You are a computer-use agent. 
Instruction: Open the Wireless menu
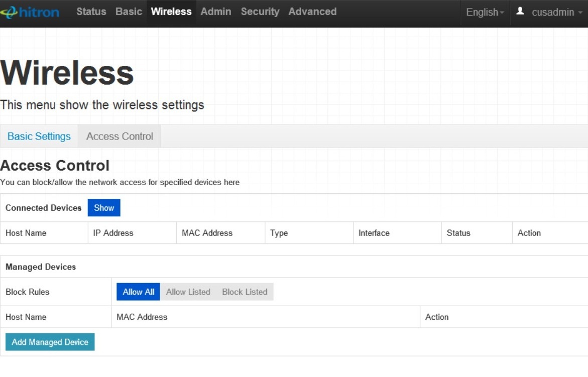(171, 11)
